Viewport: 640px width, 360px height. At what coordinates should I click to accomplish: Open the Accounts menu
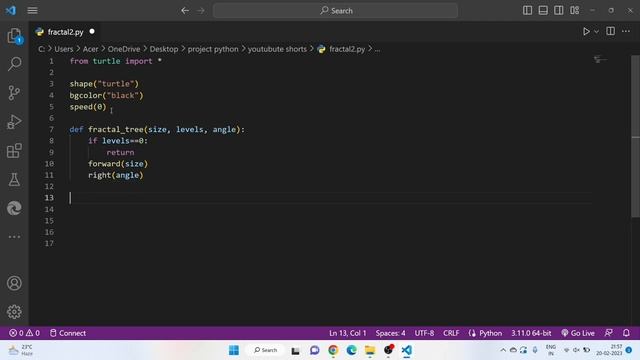(14, 283)
